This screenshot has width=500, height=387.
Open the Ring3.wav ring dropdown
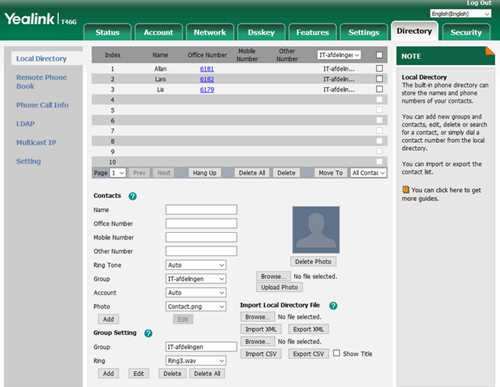[x=196, y=361]
